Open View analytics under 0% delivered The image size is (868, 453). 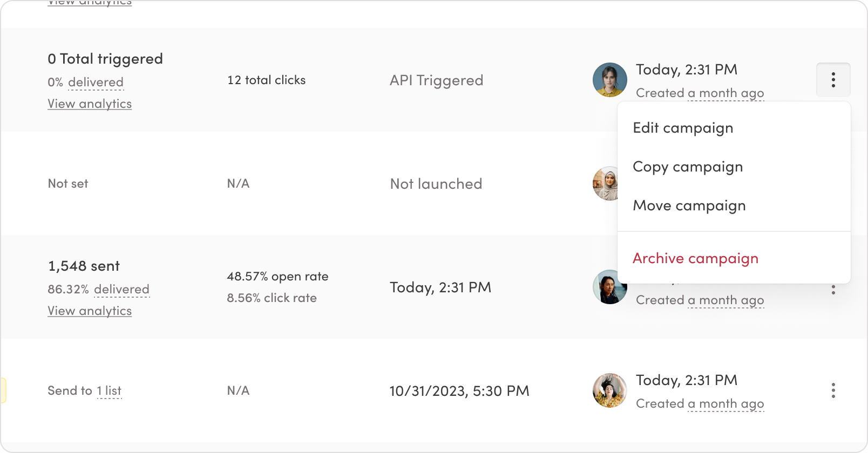coord(90,104)
